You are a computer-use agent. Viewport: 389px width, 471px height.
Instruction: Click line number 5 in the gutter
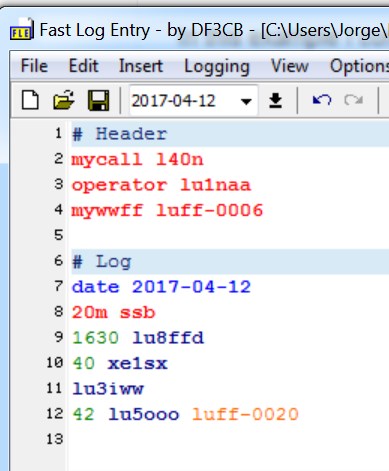click(59, 235)
